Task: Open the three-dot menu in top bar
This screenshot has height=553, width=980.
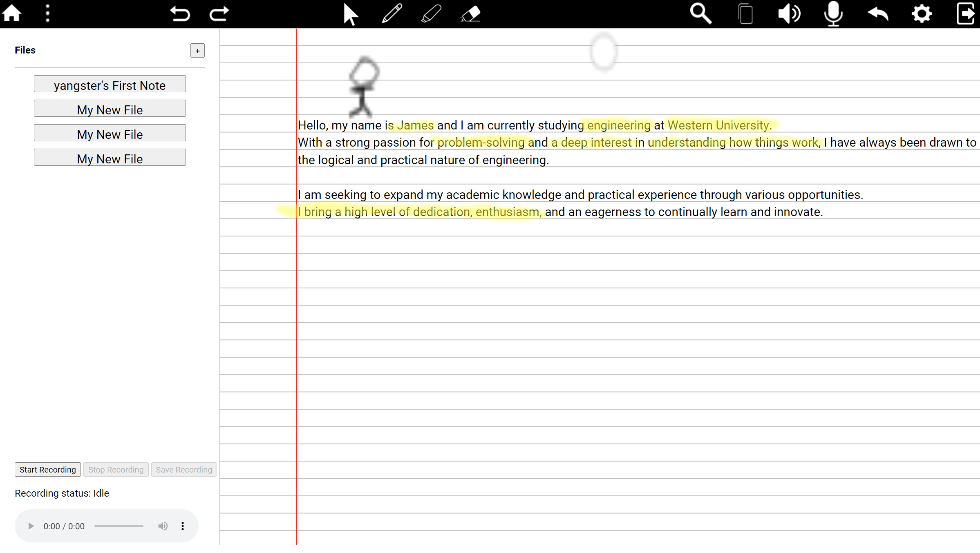Action: [47, 13]
